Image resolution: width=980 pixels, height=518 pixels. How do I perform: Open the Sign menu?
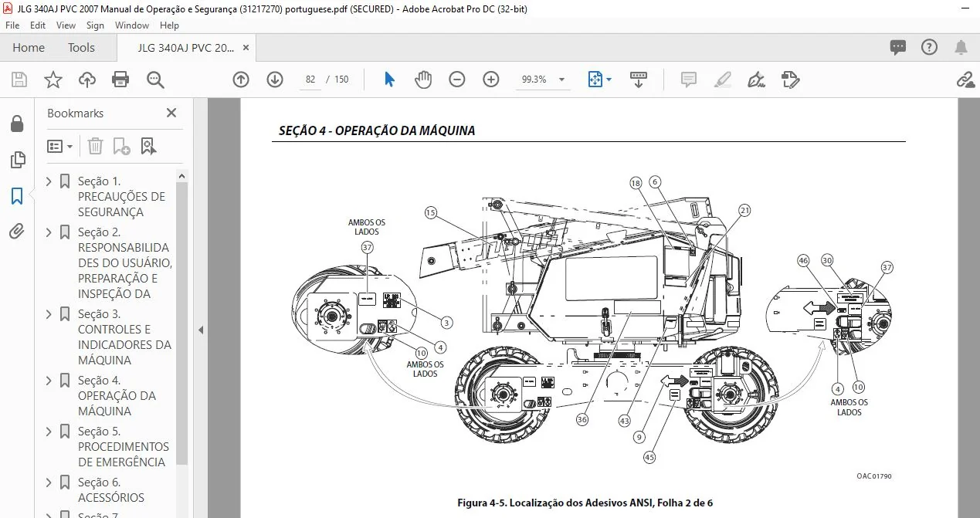[x=95, y=25]
